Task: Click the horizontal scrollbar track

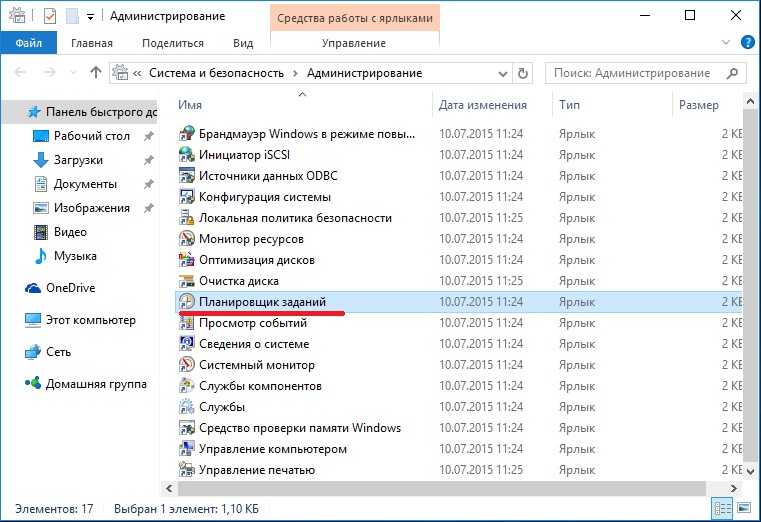Action: (x=441, y=488)
